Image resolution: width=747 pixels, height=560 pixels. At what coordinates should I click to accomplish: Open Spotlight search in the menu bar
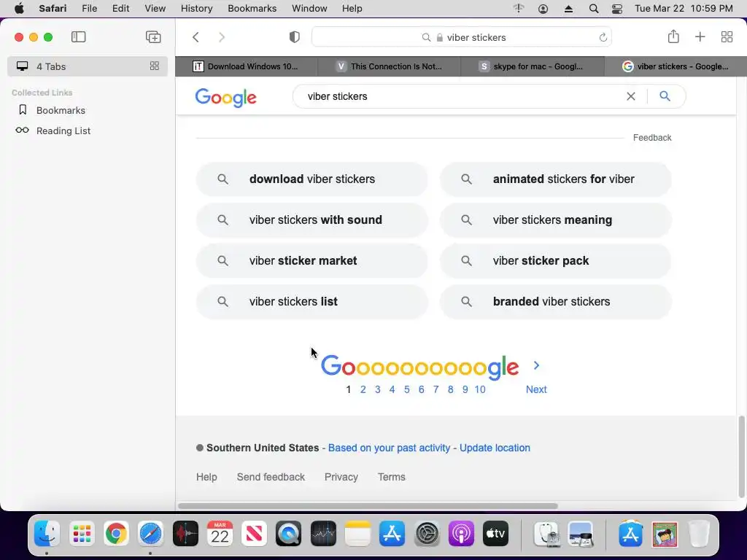594,9
